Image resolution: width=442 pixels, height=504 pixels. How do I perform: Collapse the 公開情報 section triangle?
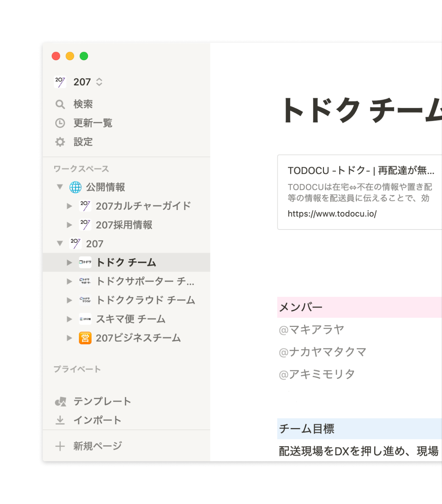pyautogui.click(x=60, y=187)
